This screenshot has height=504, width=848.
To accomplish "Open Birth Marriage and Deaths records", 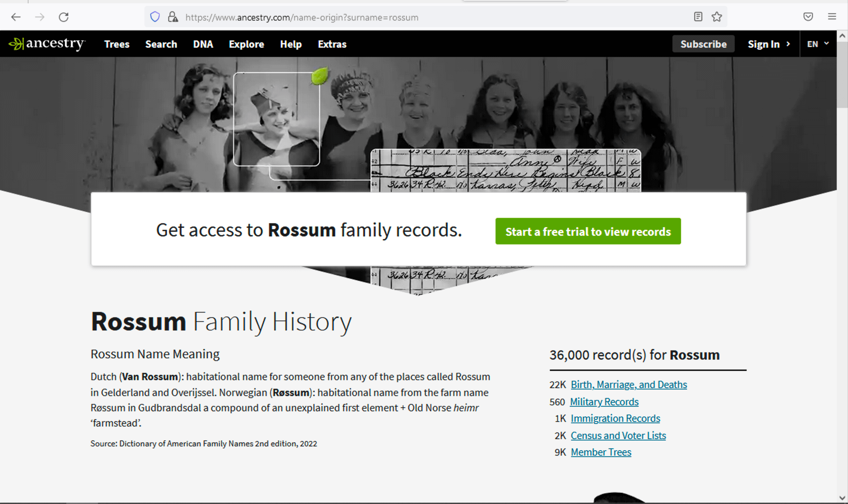I will point(628,384).
